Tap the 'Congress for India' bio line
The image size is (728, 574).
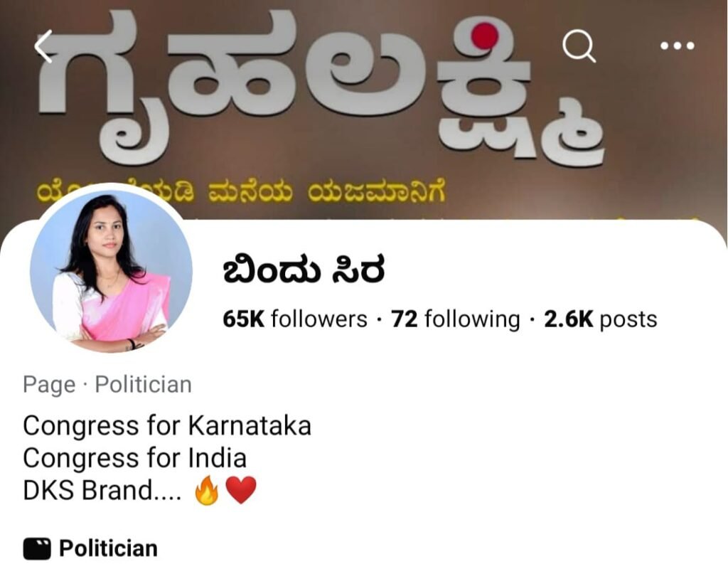coord(134,458)
